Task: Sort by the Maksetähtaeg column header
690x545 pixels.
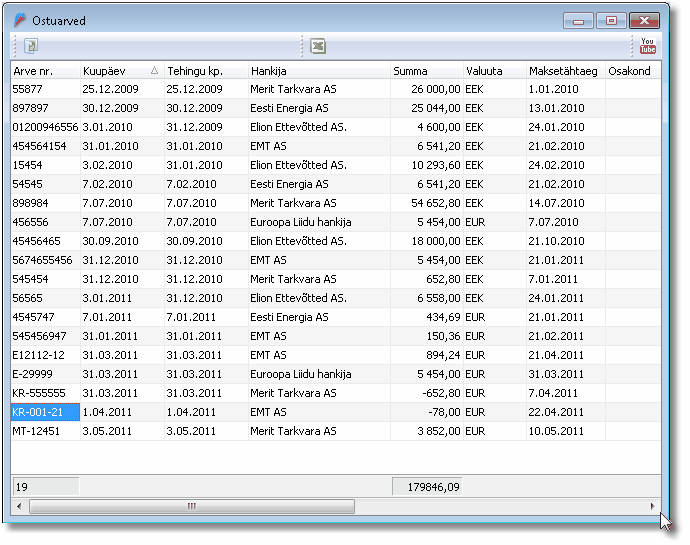Action: [565, 71]
